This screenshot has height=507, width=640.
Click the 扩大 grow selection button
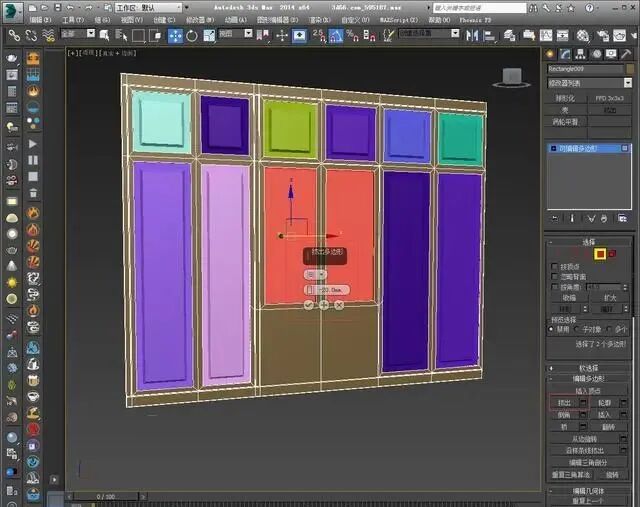tap(610, 298)
